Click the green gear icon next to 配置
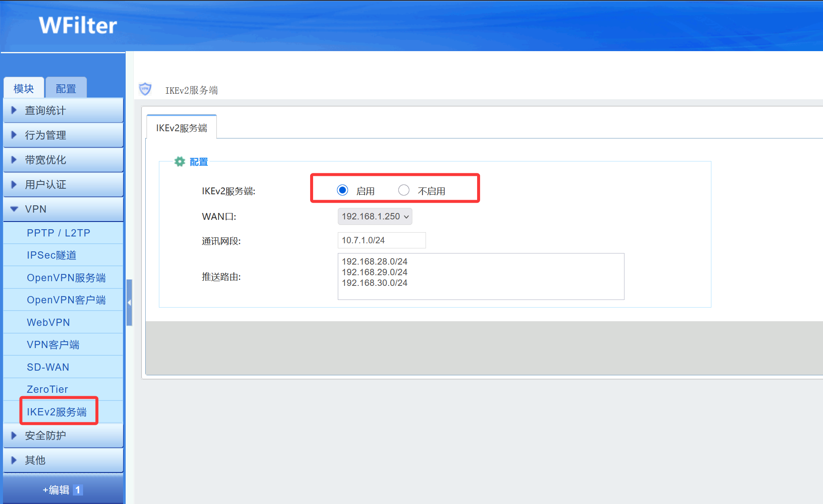Screen dimensions: 823x504 tap(180, 162)
